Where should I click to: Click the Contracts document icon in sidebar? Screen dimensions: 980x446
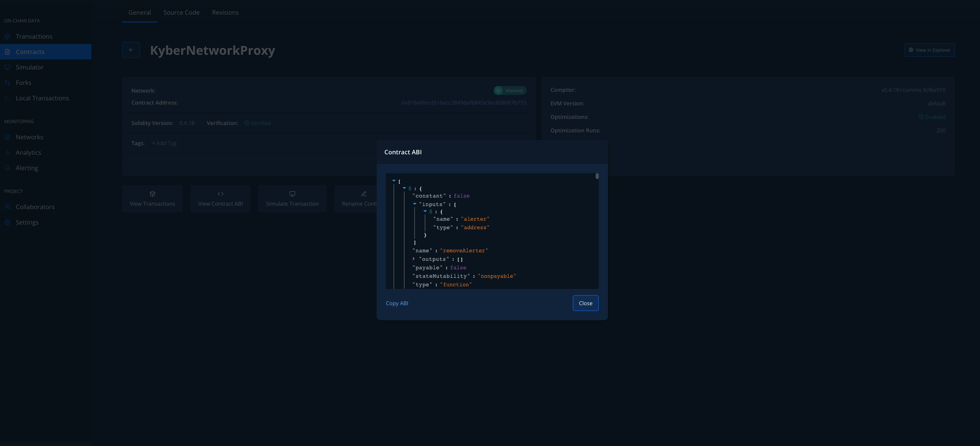click(7, 52)
